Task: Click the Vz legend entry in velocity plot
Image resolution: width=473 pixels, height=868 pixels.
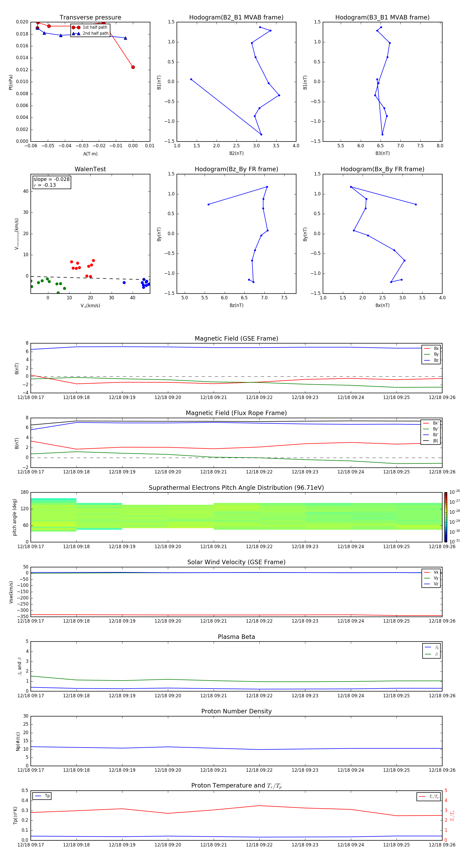Action: point(431,584)
